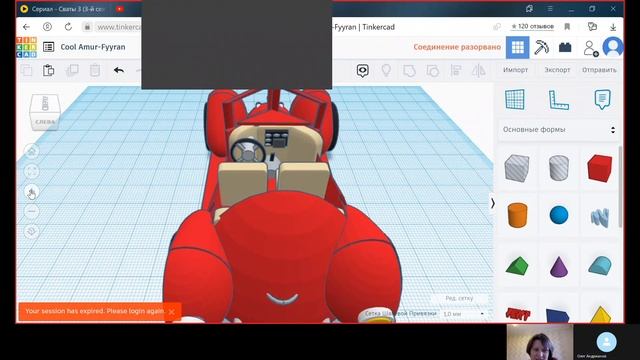Image resolution: width=640 pixels, height=360 pixels.
Task: Pick the yellow pyramid shape
Action: pyautogui.click(x=600, y=314)
